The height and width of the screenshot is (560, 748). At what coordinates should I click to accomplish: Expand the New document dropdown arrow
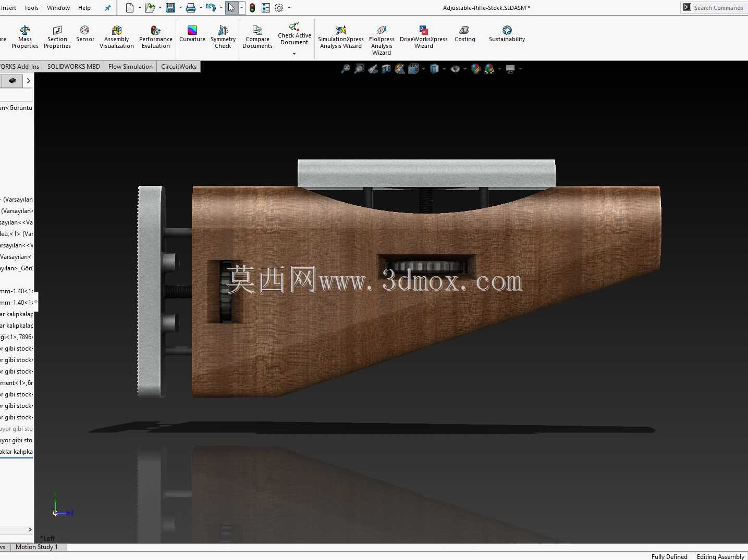pos(140,8)
